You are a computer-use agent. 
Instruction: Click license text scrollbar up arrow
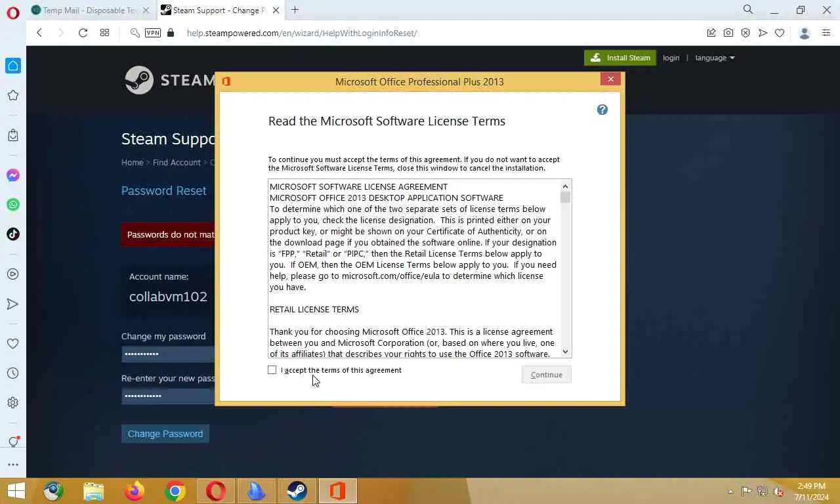566,186
